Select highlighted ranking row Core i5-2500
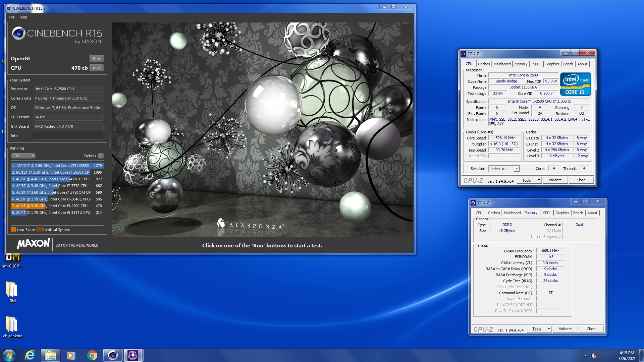 57,206
